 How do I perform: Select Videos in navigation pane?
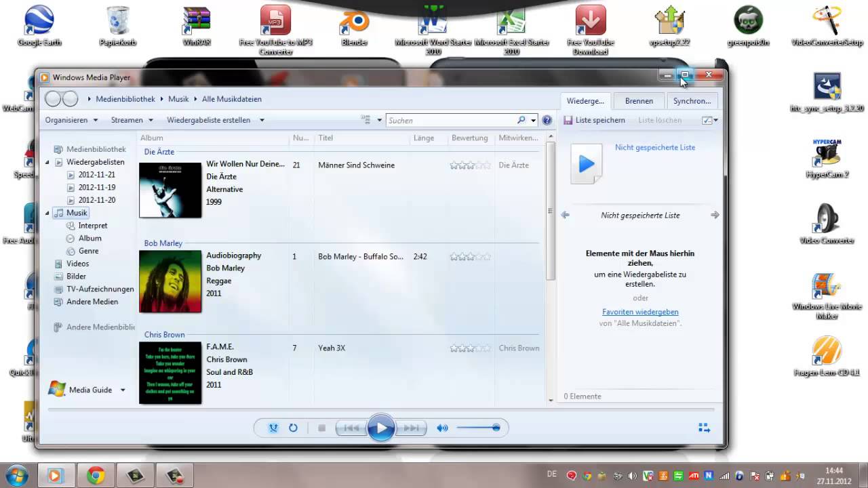pyautogui.click(x=77, y=264)
